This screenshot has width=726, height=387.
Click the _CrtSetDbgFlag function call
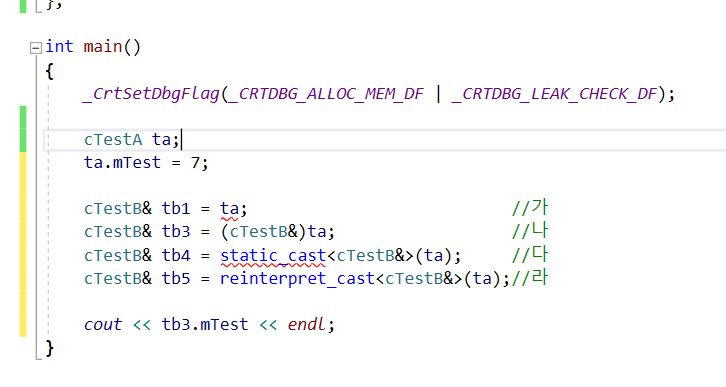150,94
